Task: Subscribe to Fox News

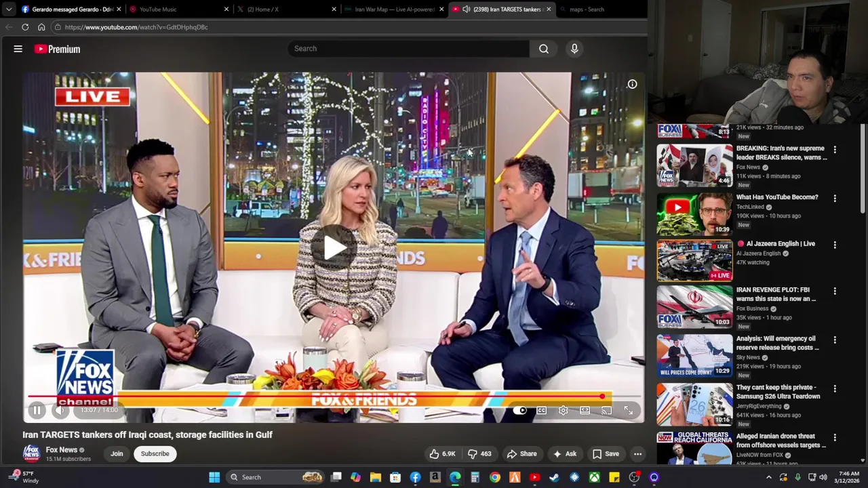Action: [155, 454]
